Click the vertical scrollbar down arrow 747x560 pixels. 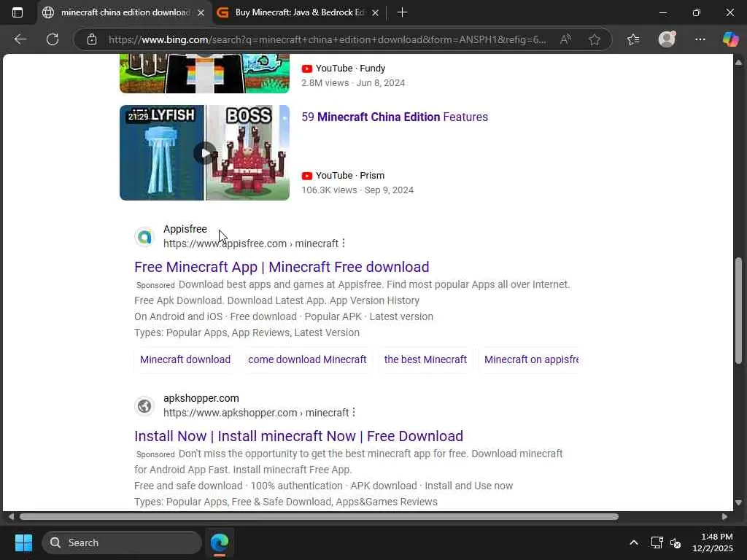point(738,502)
